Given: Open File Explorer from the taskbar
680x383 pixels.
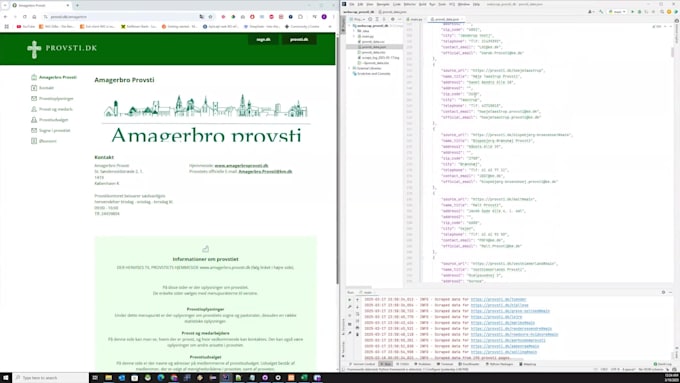Looking at the screenshot, I should 108,378.
